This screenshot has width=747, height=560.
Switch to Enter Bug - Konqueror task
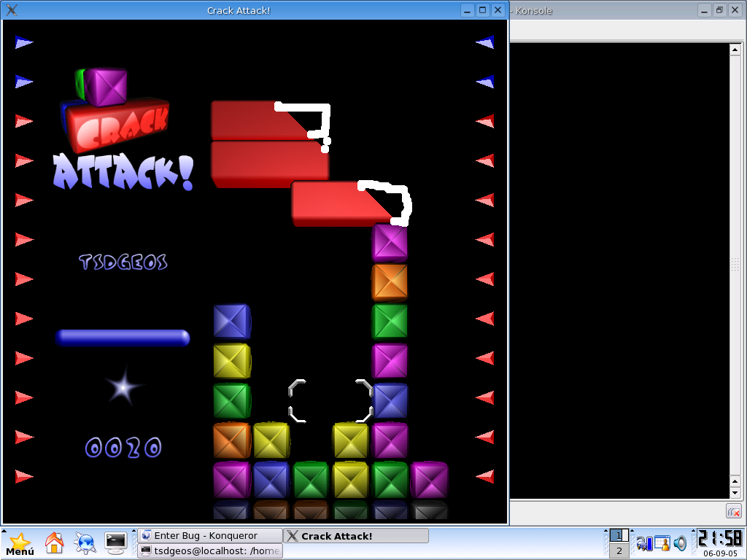(x=209, y=536)
